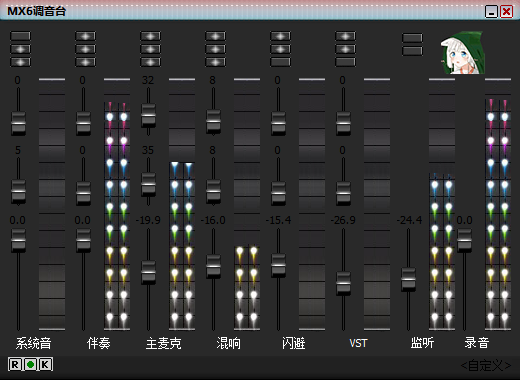Image resolution: width=520 pixels, height=380 pixels.
Task: Click the 监听 level meter display
Action: pyautogui.click(x=442, y=204)
